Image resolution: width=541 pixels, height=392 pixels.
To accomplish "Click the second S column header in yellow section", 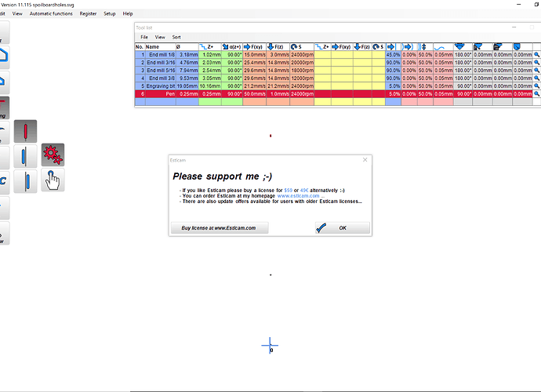I will [379, 46].
